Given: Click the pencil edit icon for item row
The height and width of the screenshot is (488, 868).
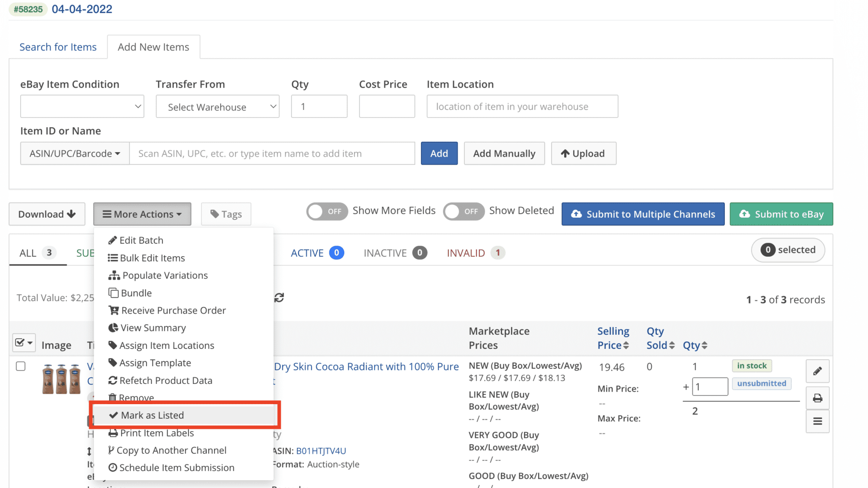Looking at the screenshot, I should [817, 371].
